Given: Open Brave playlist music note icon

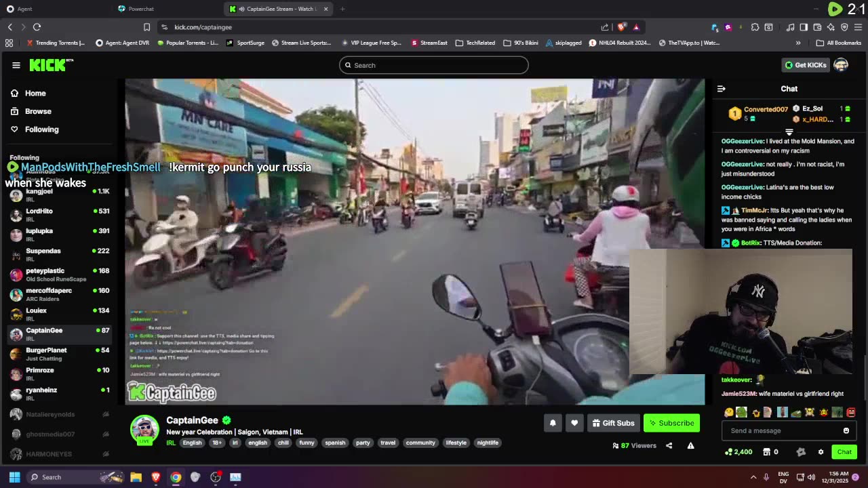Looking at the screenshot, I should point(790,27).
